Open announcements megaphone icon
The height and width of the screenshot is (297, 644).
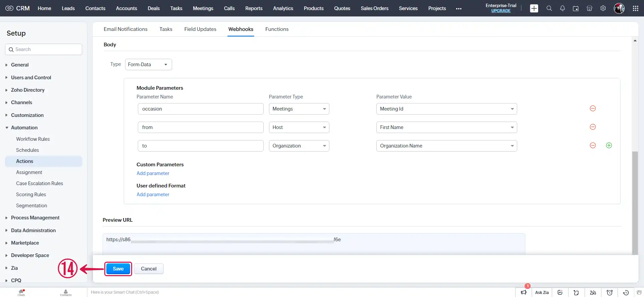click(524, 292)
